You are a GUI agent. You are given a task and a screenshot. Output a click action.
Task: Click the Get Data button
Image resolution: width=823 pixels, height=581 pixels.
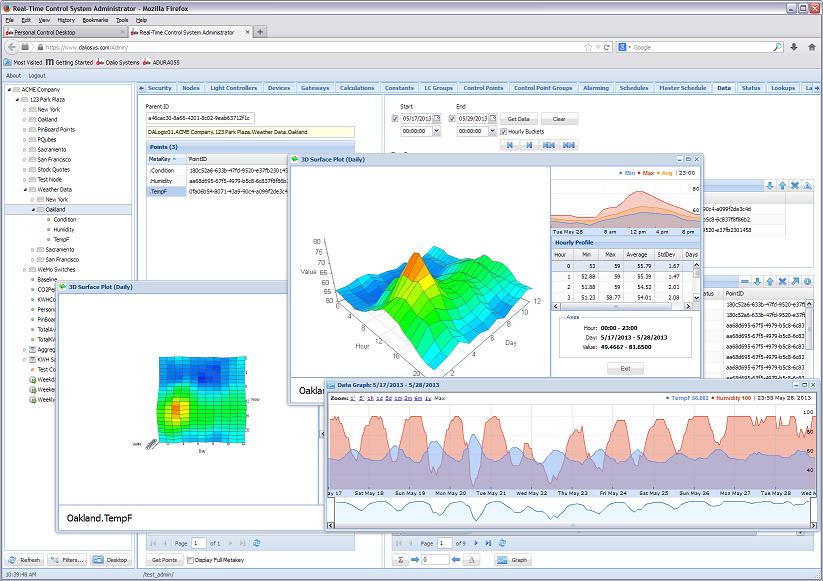tap(519, 119)
